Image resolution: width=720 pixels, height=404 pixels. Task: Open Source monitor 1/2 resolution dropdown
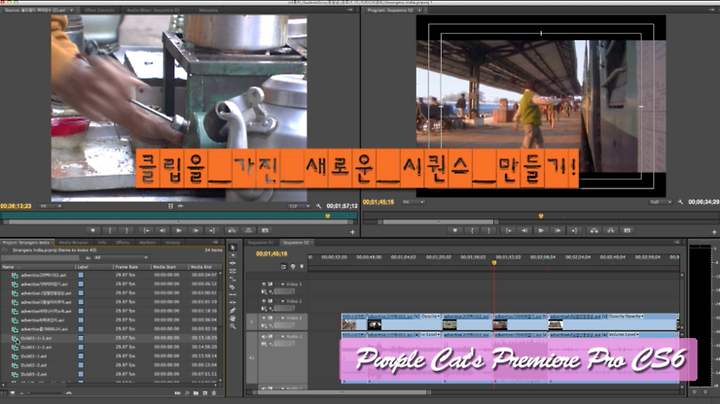tap(299, 206)
